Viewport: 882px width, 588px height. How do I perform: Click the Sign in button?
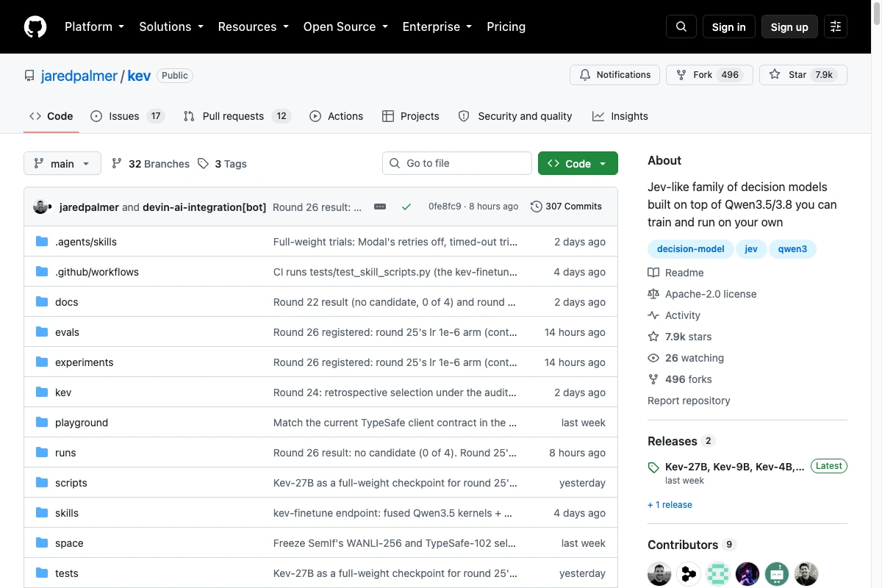729,26
